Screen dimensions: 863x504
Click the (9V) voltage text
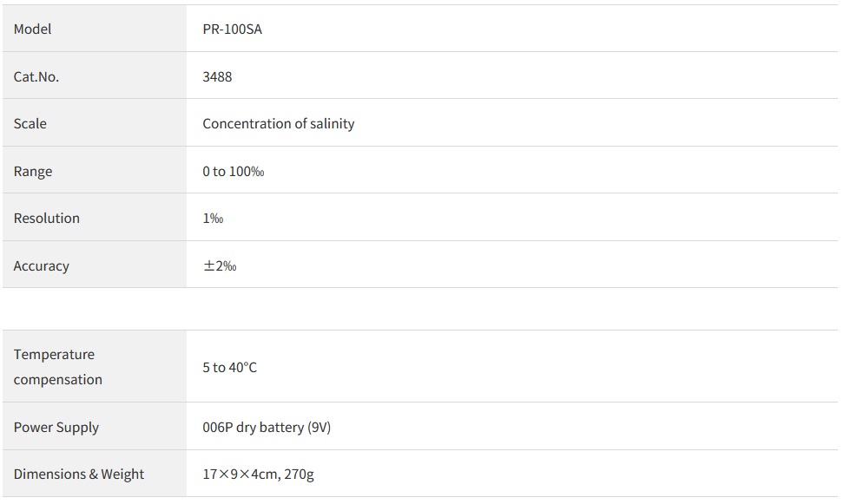coord(320,428)
